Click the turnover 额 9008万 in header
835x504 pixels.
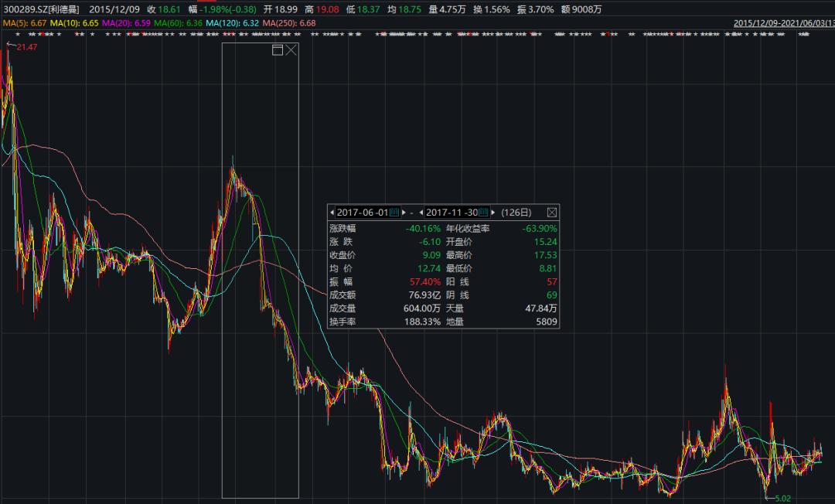(581, 9)
